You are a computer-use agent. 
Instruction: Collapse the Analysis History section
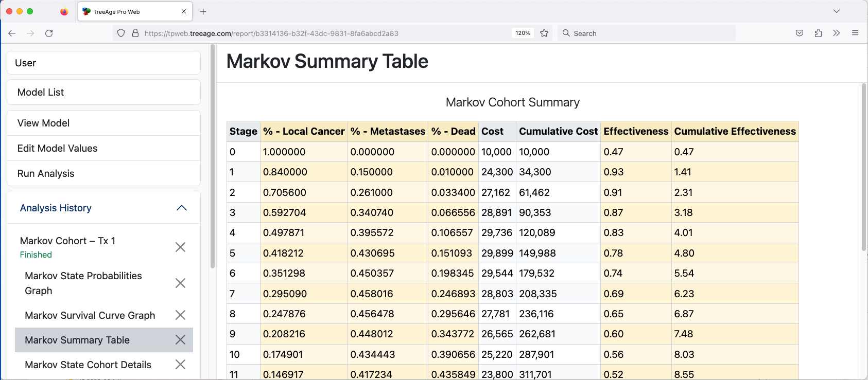182,208
